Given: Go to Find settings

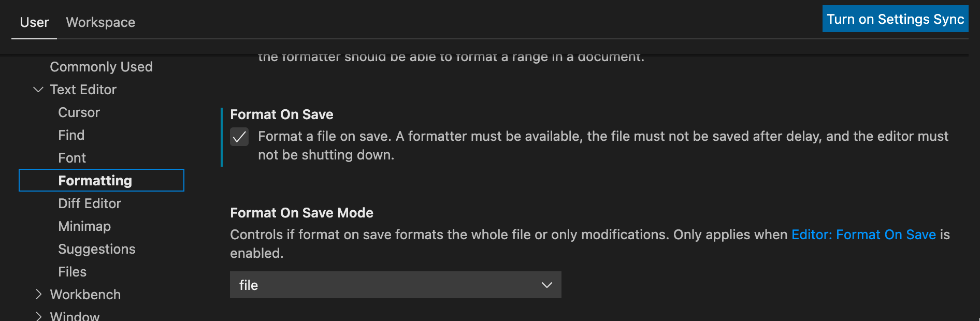Looking at the screenshot, I should click(71, 135).
